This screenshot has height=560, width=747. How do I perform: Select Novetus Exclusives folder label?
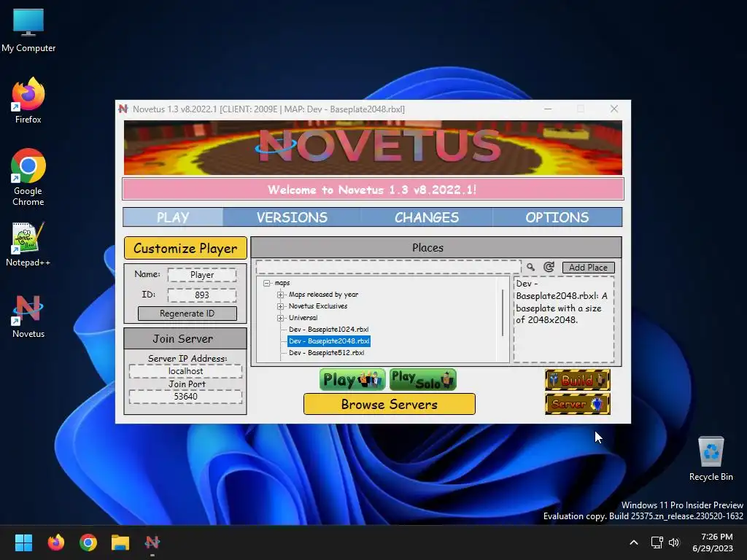(318, 306)
